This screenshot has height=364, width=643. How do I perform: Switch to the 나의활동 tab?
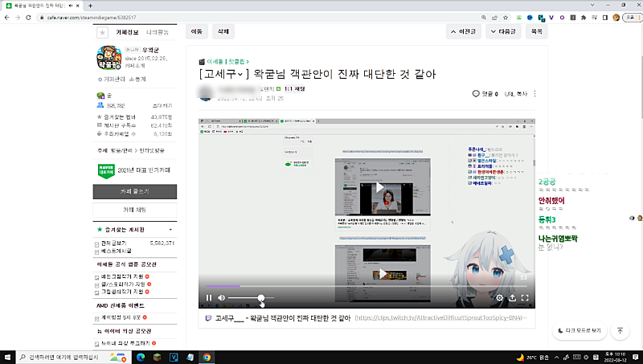pyautogui.click(x=158, y=32)
